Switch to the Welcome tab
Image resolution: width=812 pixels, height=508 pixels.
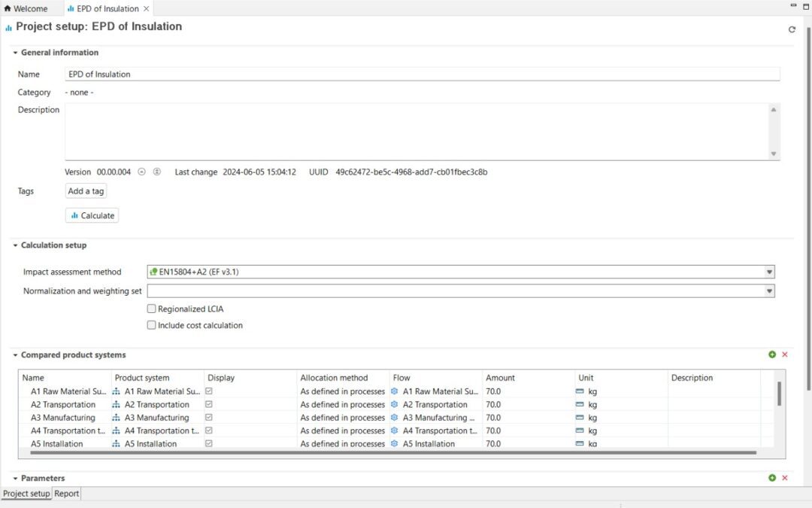click(26, 9)
